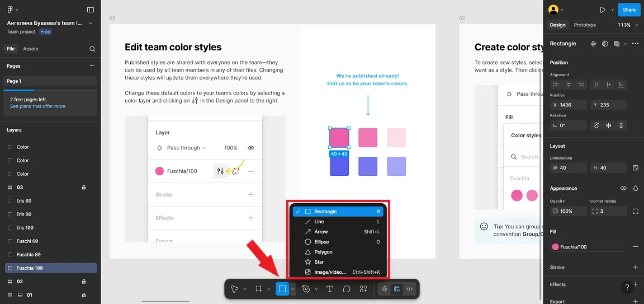Click the Share button

pyautogui.click(x=629, y=10)
